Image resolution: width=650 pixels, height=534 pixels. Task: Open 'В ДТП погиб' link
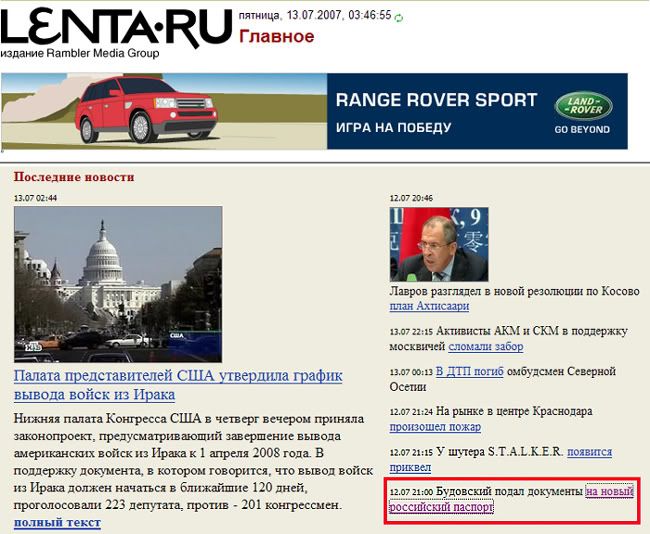coord(470,371)
